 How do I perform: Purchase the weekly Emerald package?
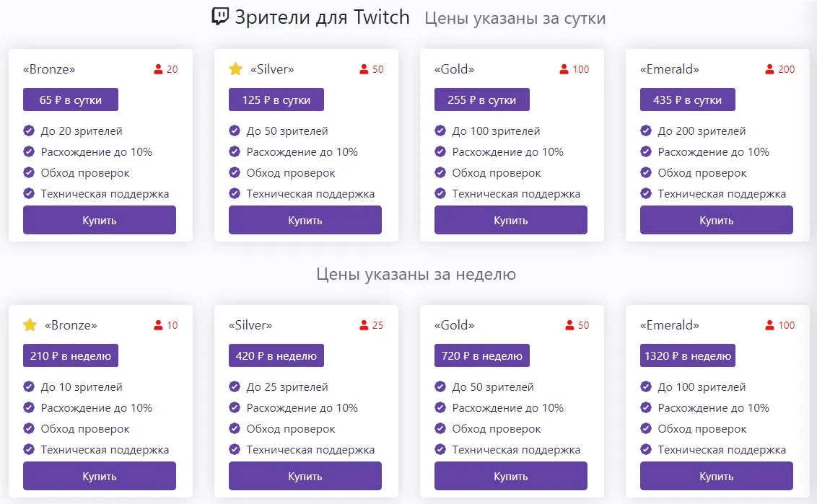[x=716, y=476]
